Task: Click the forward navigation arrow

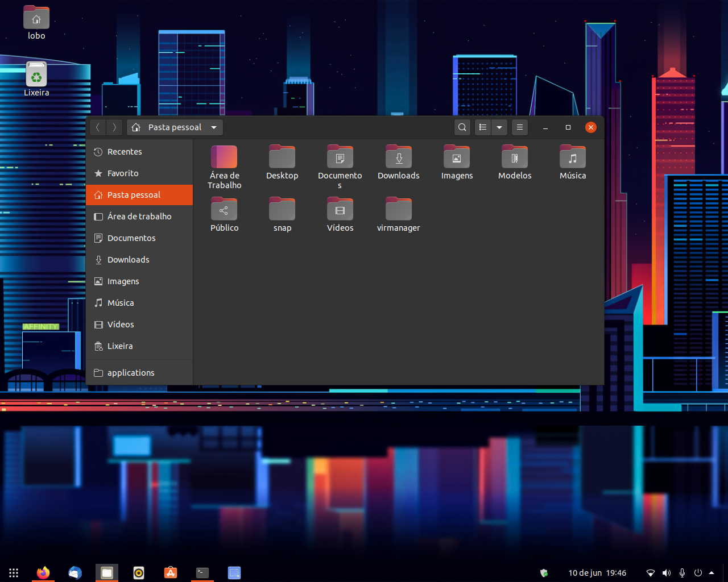Action: point(113,127)
